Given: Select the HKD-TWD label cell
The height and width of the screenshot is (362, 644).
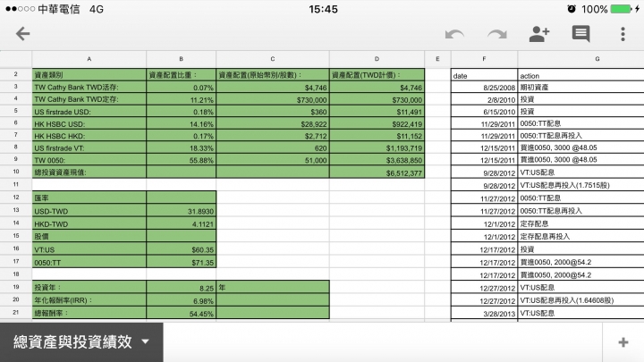Looking at the screenshot, I should (x=89, y=223).
